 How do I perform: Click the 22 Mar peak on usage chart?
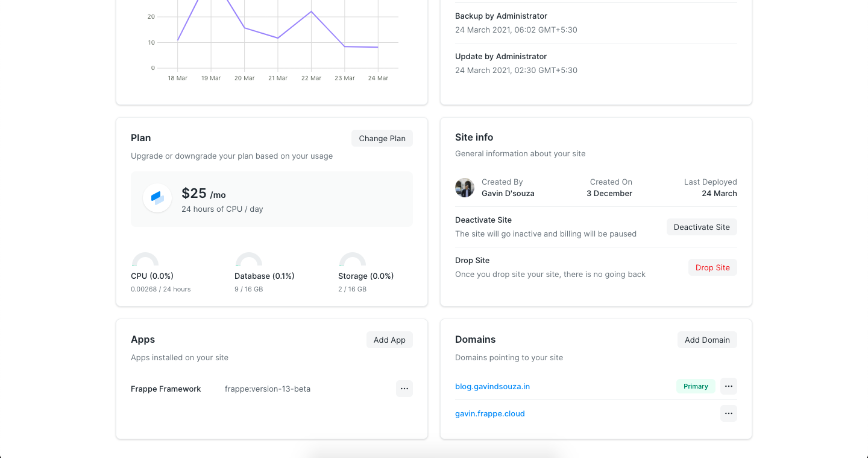pyautogui.click(x=311, y=11)
